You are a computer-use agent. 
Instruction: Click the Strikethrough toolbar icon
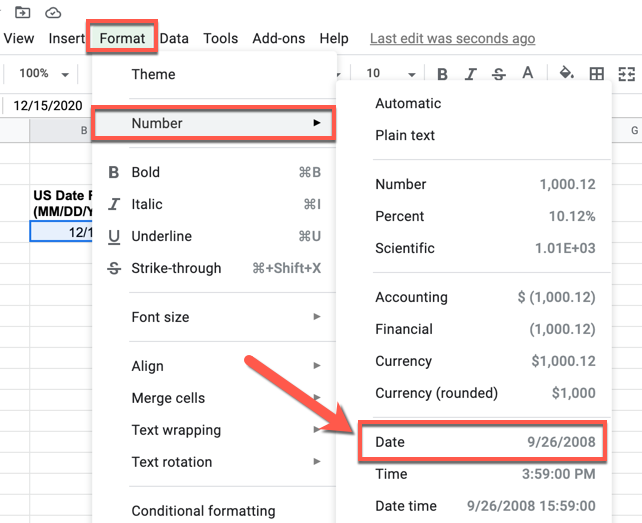(499, 73)
